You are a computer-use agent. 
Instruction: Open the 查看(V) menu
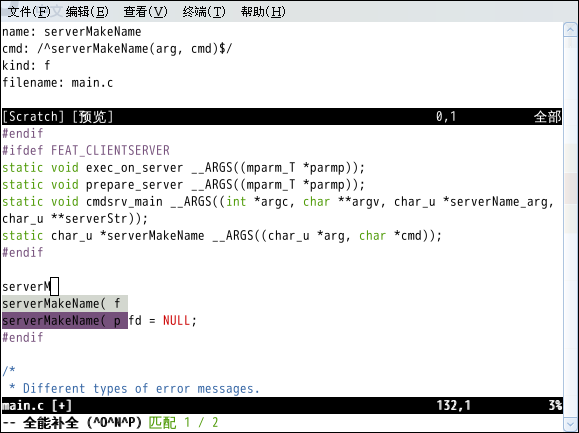coord(145,12)
